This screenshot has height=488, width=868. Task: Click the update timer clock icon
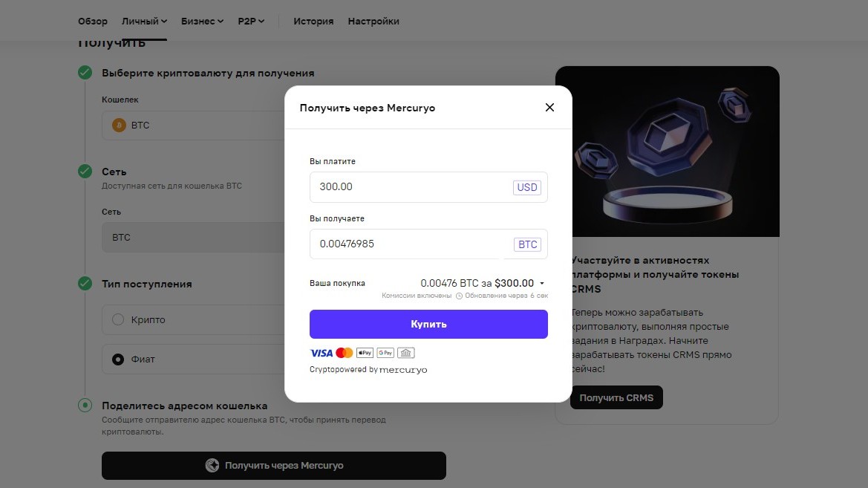(x=459, y=296)
